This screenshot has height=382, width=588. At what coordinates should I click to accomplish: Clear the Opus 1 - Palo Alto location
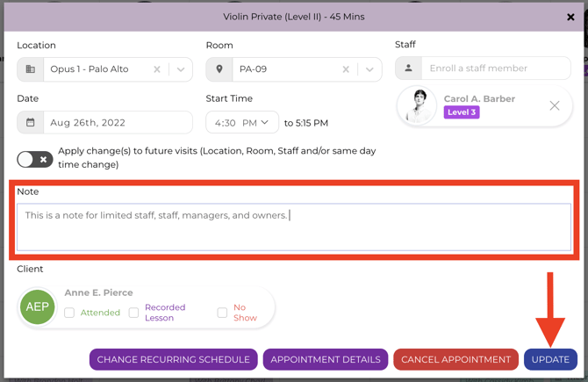coord(157,69)
